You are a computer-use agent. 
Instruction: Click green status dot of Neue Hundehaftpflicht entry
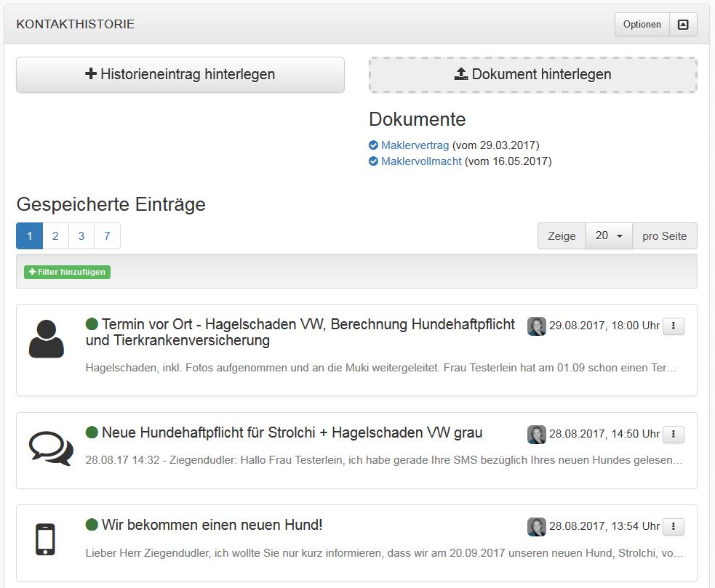tap(92, 432)
